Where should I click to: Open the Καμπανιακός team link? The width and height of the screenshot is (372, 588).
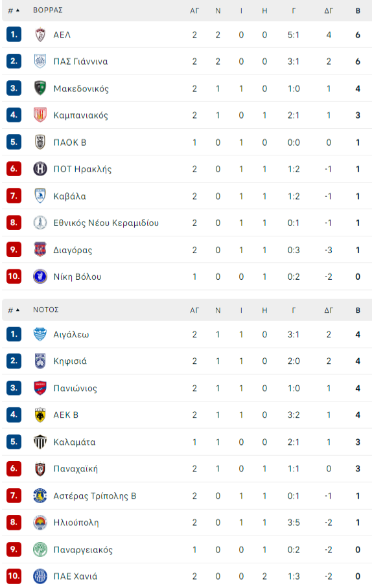[x=81, y=115]
